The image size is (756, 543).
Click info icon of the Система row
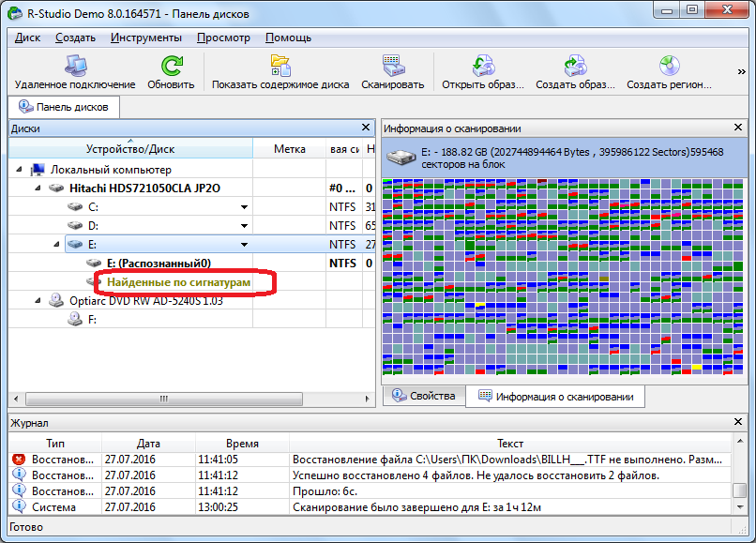click(19, 506)
